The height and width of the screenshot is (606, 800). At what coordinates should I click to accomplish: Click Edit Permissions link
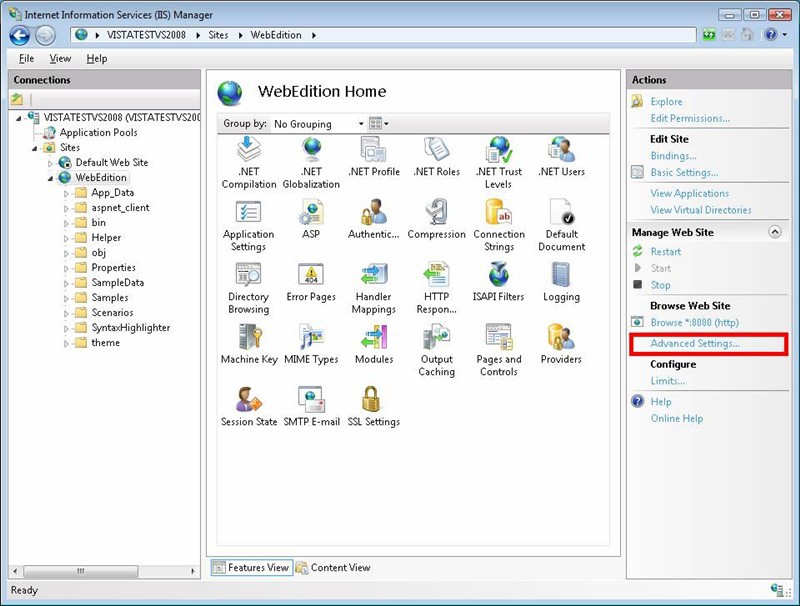coord(690,118)
